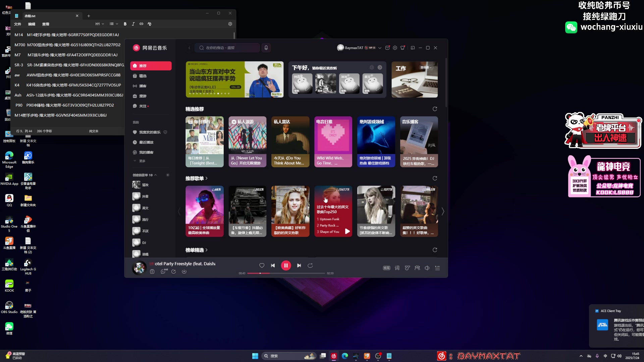Expand the user account dropdown arrow
Image resolution: width=644 pixels, height=362 pixels.
point(380,48)
